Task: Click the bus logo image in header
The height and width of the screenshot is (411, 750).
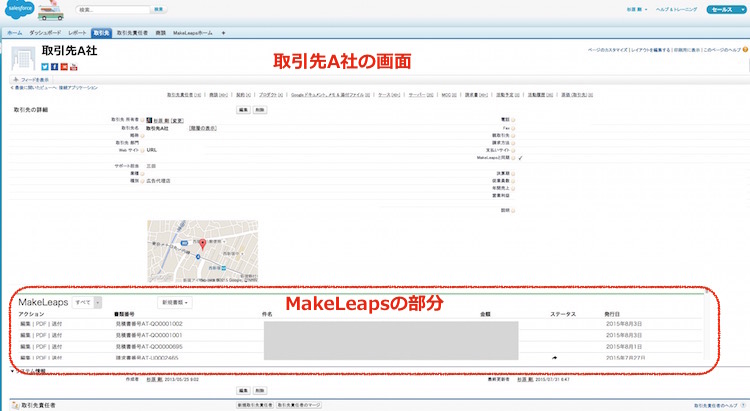Action: tap(50, 11)
